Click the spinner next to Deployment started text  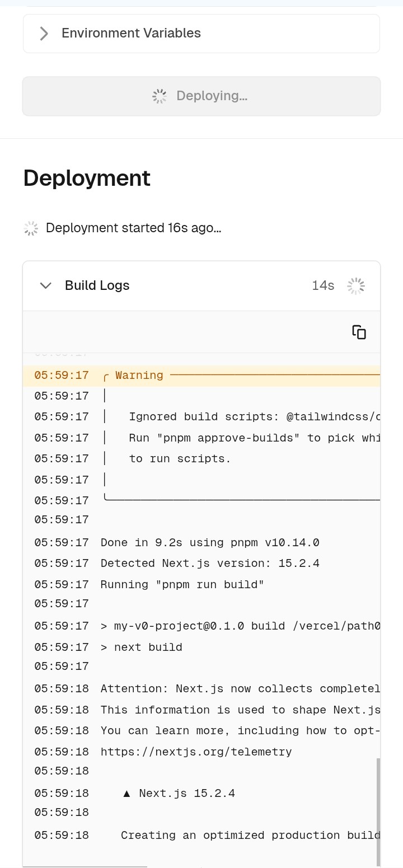coord(31,228)
